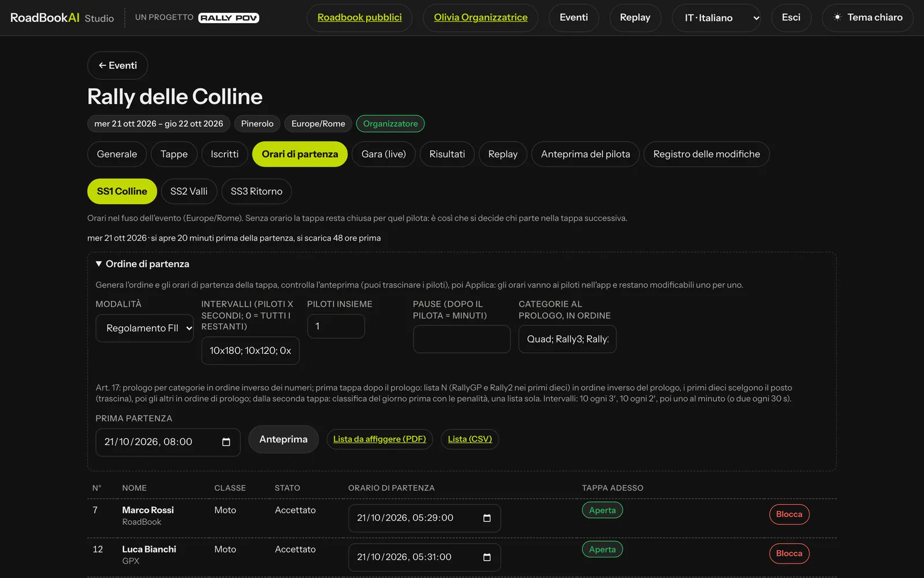Switch to the Tappe tab
924x578 pixels.
pos(174,154)
